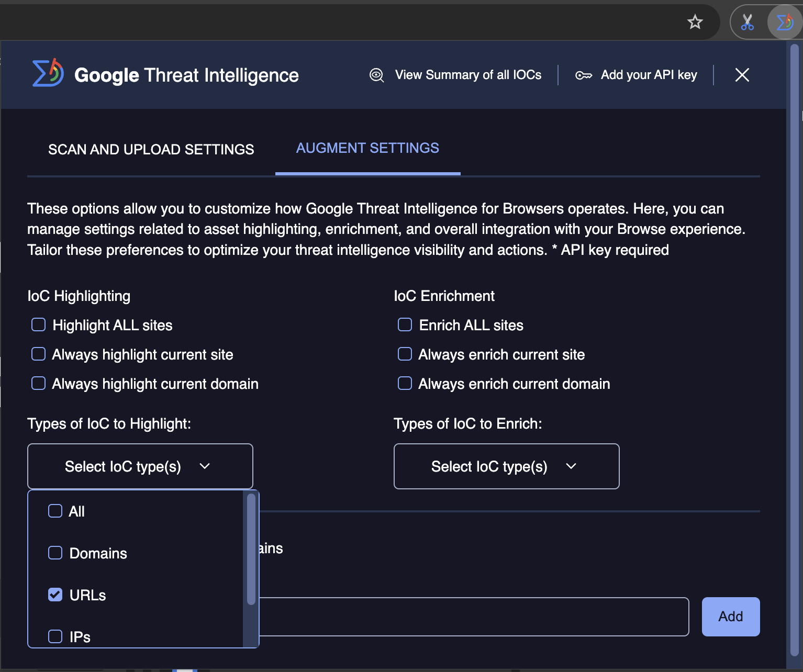Click the dropdown list scrollbar thumb
The image size is (803, 672).
tap(251, 549)
